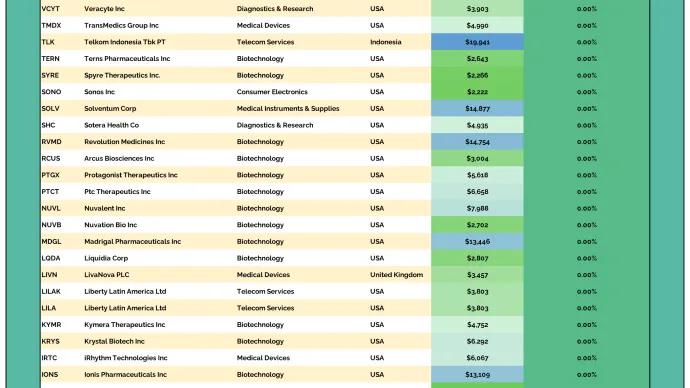
Task: Click the $13,109 value cell
Action: (x=477, y=375)
